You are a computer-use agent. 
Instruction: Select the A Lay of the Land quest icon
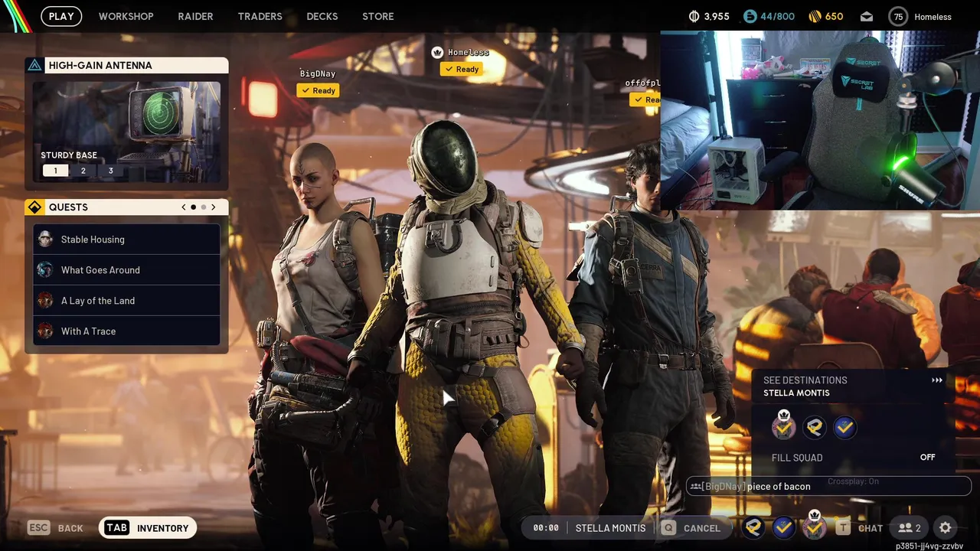click(x=45, y=301)
